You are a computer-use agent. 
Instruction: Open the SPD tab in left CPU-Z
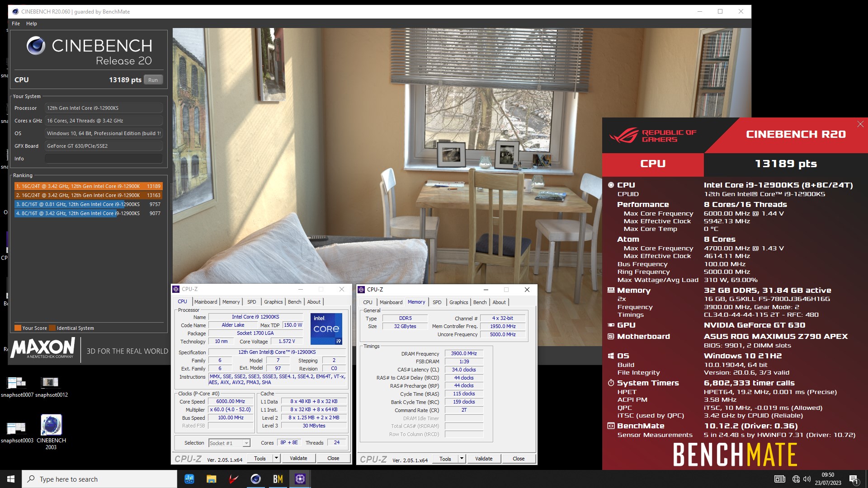(x=252, y=302)
